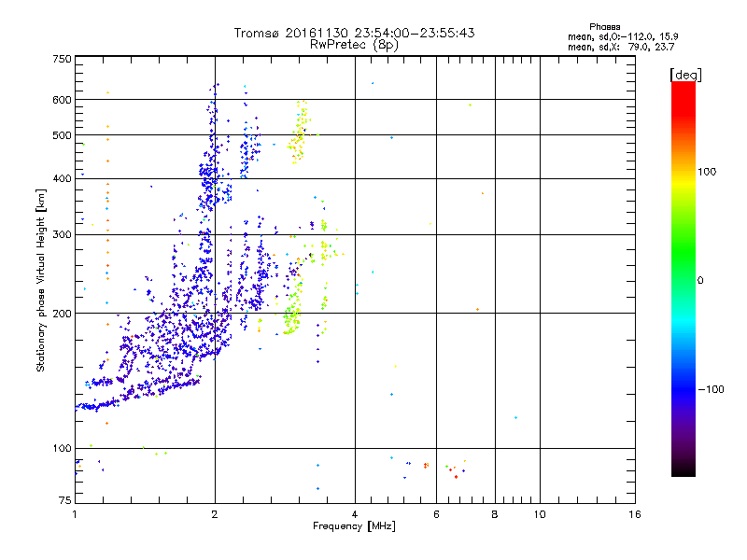Click the '4' x-axis tick label
Screen dimensions: 747x560
tap(355, 514)
